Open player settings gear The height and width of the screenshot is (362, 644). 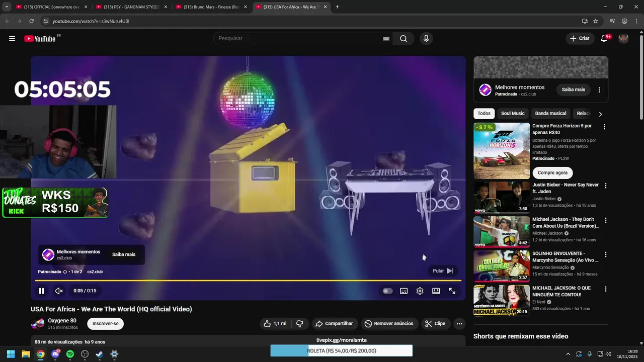tap(420, 291)
